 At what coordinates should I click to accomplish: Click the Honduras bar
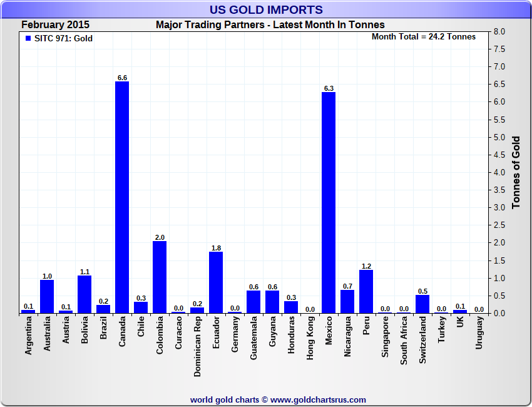(x=291, y=307)
